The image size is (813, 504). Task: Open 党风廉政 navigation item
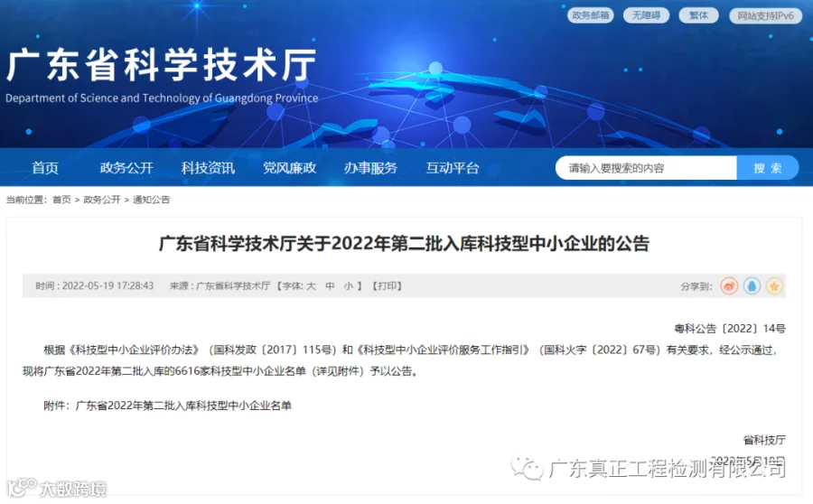[289, 168]
